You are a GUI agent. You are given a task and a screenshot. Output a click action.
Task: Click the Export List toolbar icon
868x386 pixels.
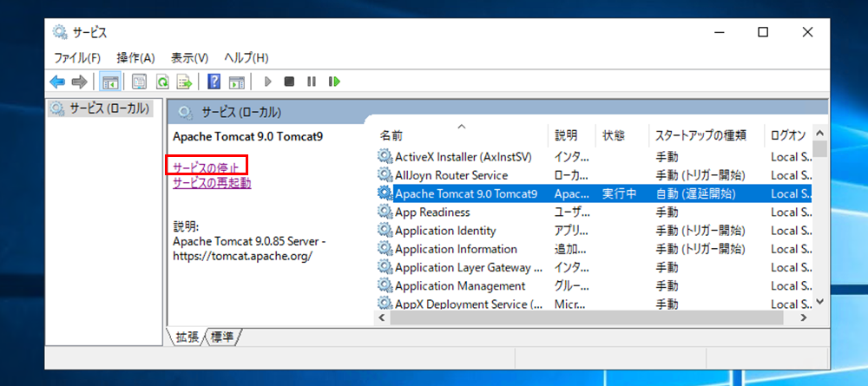tap(184, 82)
